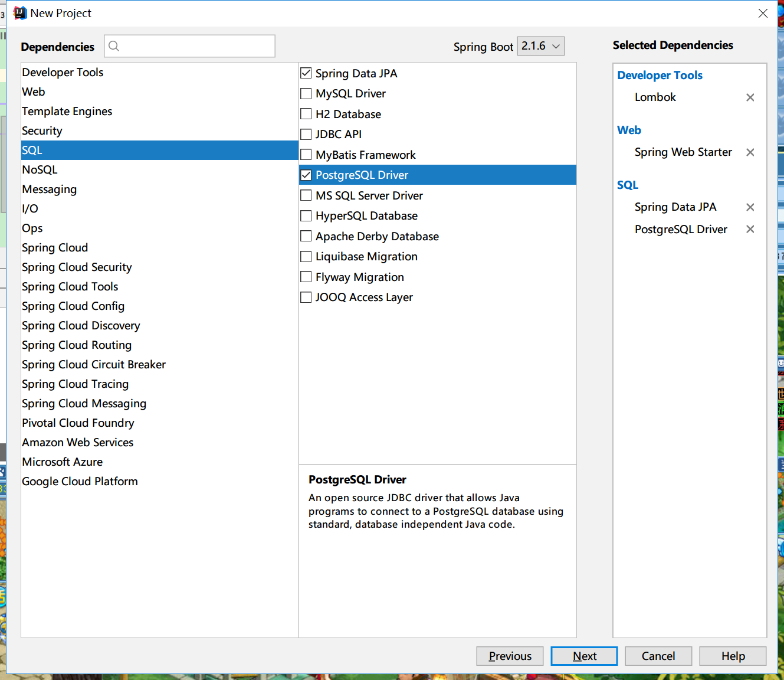
Task: Uncheck the Spring Data JPA checkbox
Action: [x=306, y=73]
